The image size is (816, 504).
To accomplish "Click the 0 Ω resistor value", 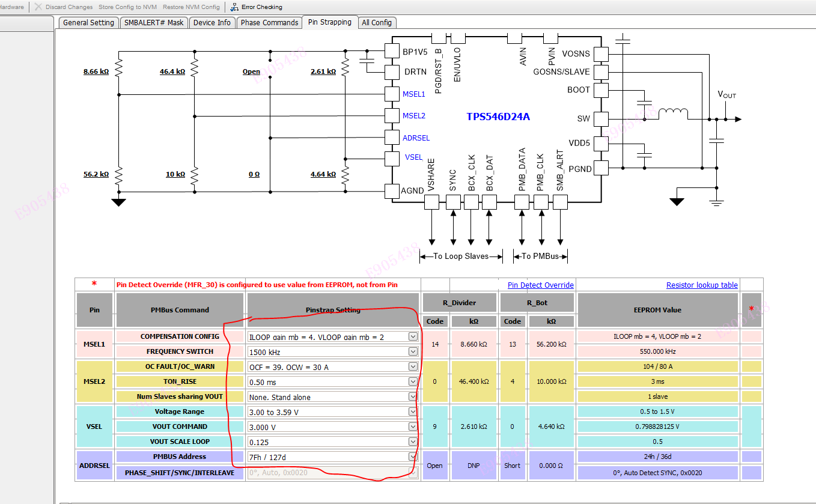I will click(254, 174).
